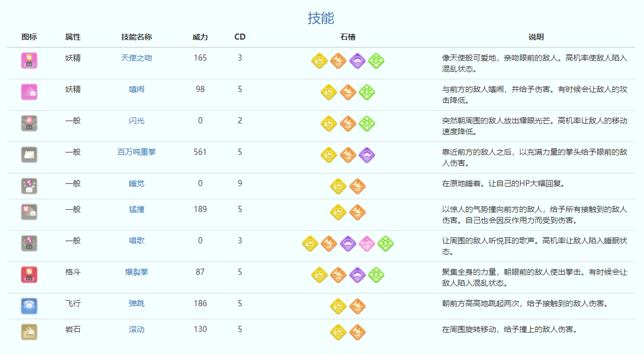Viewport: 644px width, 354px height.
Task: Click the power value 189
Action: click(200, 209)
